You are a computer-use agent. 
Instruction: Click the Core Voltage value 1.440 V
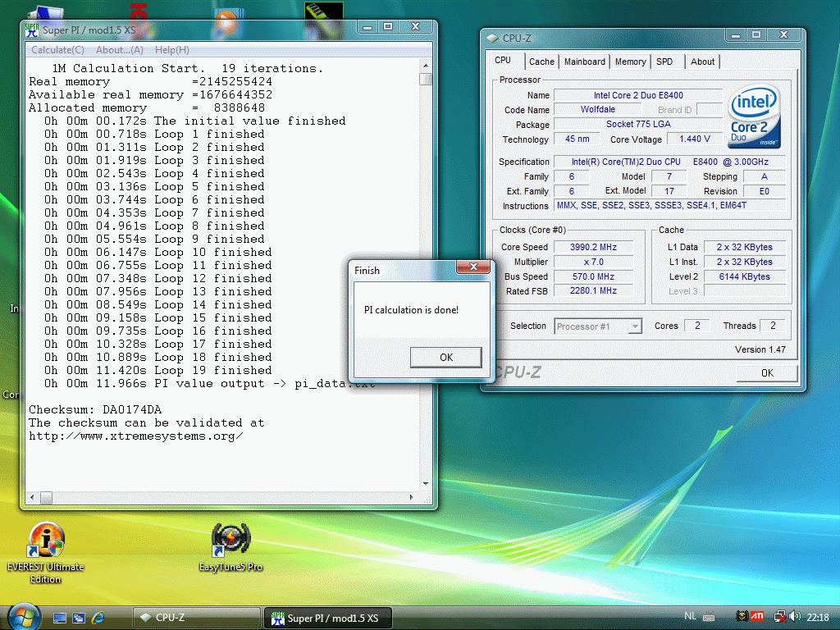695,139
